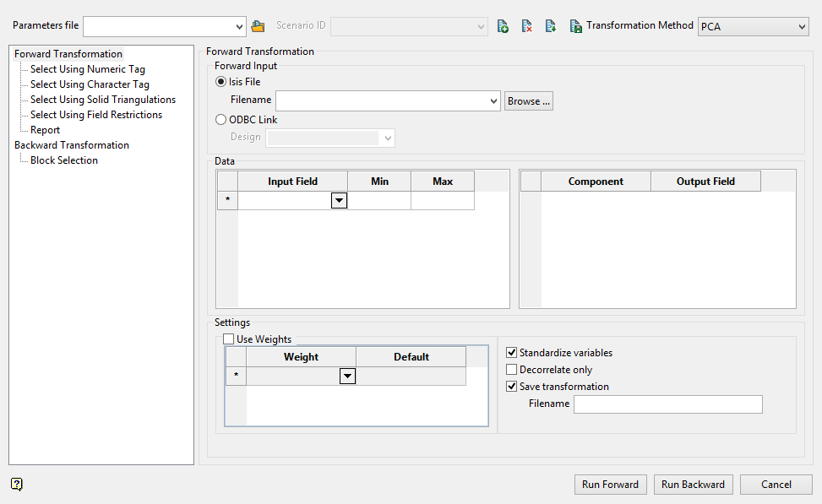Click the add new scenario icon
Viewport: 822px width, 504px height.
pos(503,26)
